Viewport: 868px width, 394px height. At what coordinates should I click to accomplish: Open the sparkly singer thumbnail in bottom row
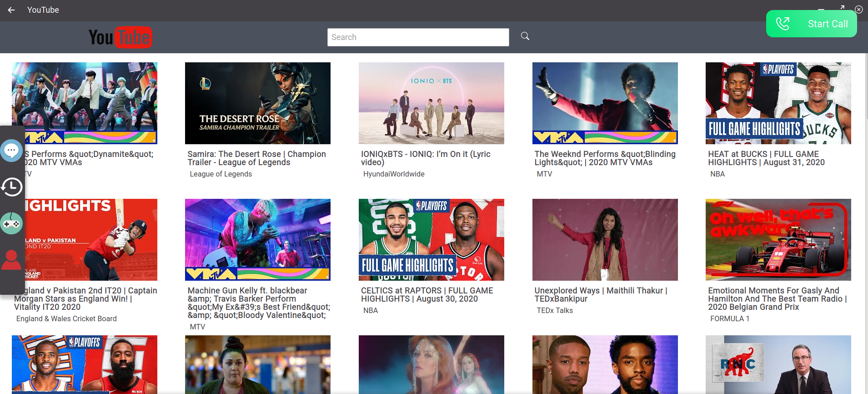pyautogui.click(x=431, y=364)
